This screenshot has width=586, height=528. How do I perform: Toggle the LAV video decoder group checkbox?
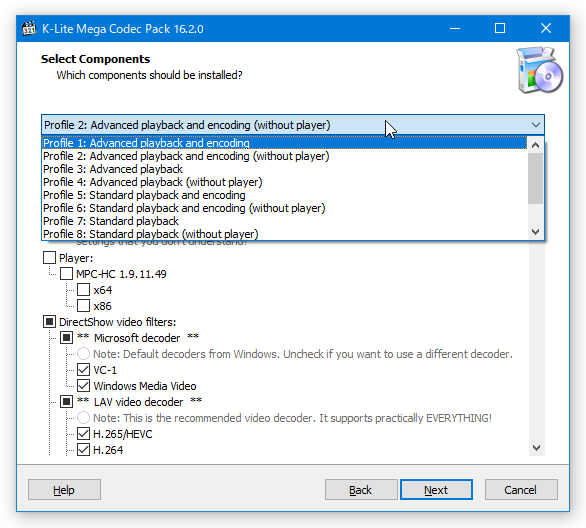pos(67,402)
